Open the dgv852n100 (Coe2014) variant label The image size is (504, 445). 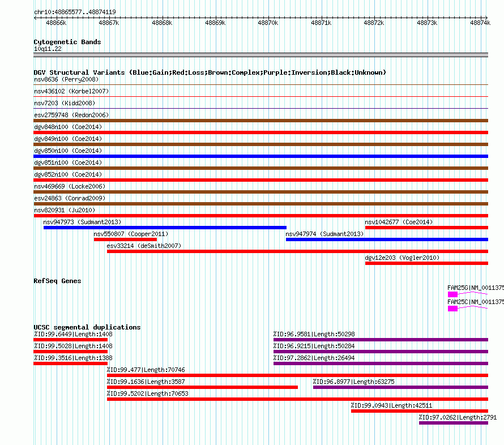68,174
